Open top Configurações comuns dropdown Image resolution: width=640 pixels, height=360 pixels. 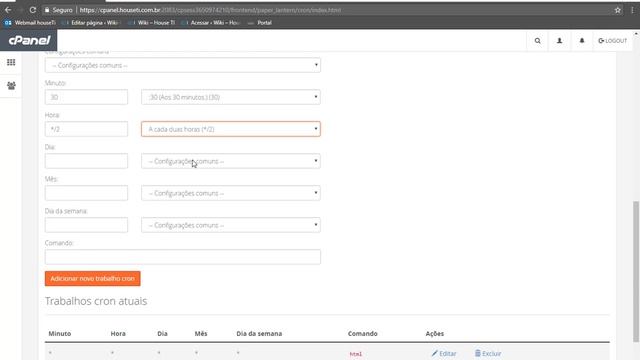182,65
